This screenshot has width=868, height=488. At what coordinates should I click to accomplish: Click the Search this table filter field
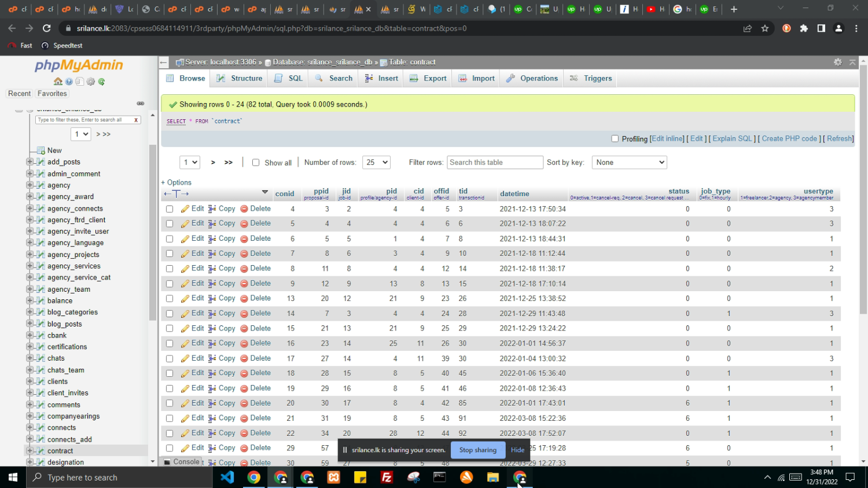point(495,163)
